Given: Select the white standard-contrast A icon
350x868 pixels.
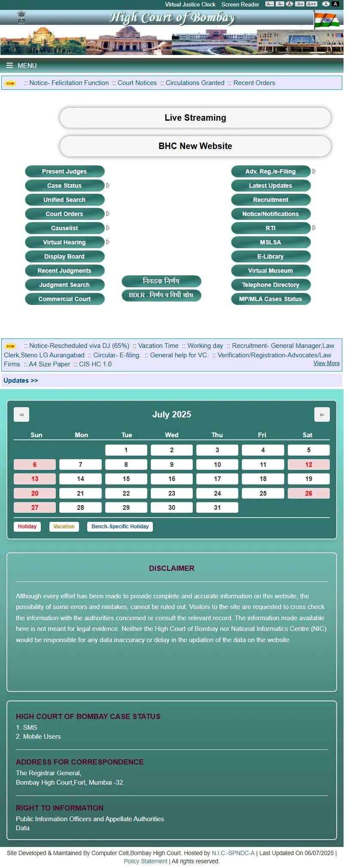Looking at the screenshot, I should 326,4.
